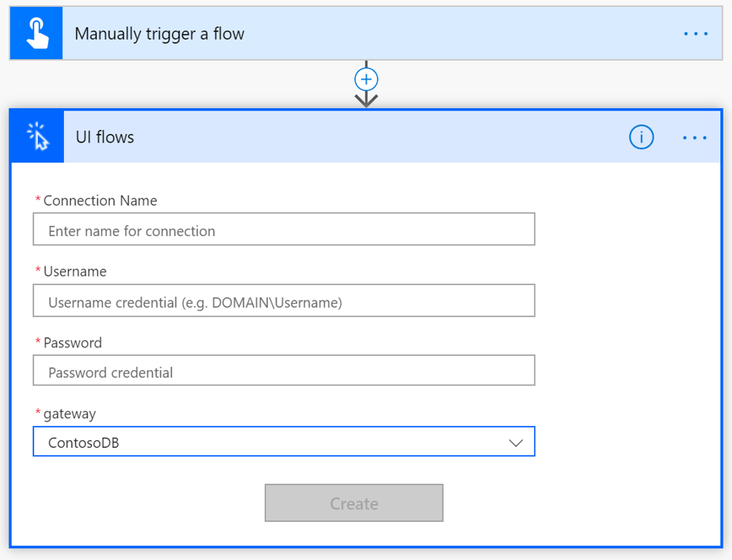732x560 pixels.
Task: Show the UI flows info icon details
Action: (642, 137)
